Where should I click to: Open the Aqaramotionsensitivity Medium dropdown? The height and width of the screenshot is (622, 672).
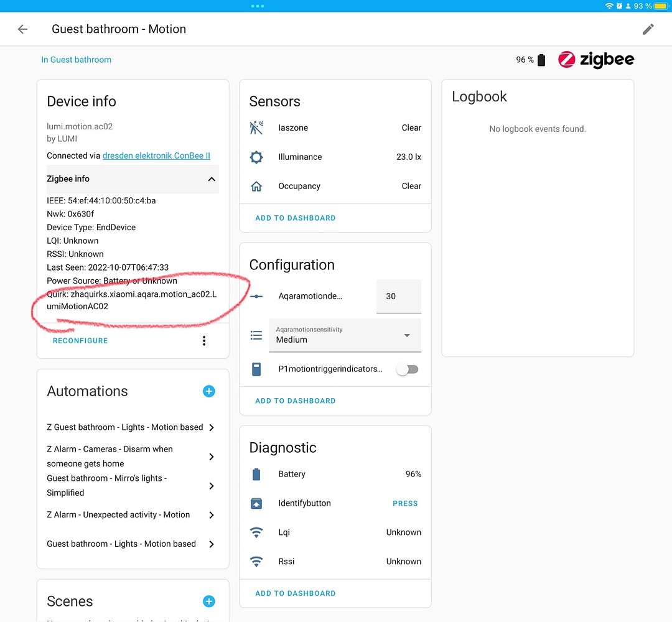click(345, 335)
